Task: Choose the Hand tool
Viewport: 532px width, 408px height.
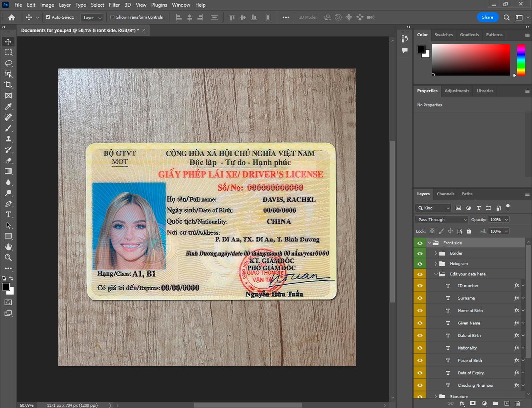Action: pos(9,247)
